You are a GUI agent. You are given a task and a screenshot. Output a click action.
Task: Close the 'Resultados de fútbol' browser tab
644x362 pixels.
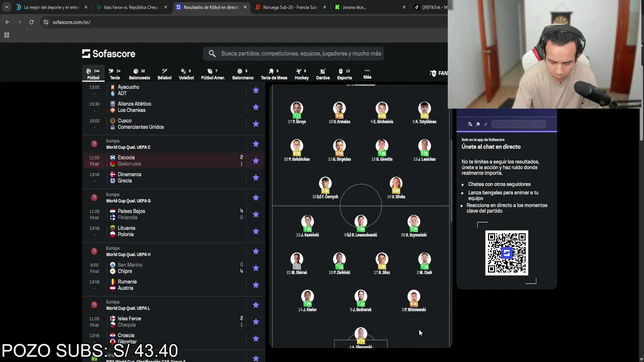point(245,7)
